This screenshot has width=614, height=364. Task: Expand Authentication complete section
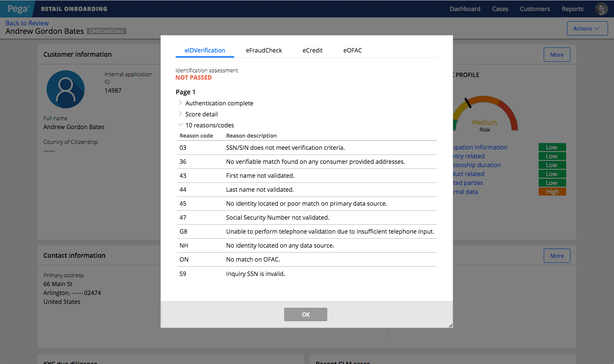(180, 103)
